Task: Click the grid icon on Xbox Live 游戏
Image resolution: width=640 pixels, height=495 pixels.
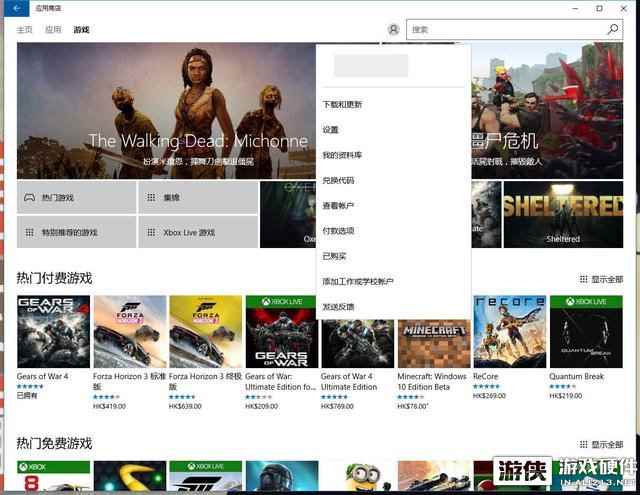Action: [x=151, y=232]
